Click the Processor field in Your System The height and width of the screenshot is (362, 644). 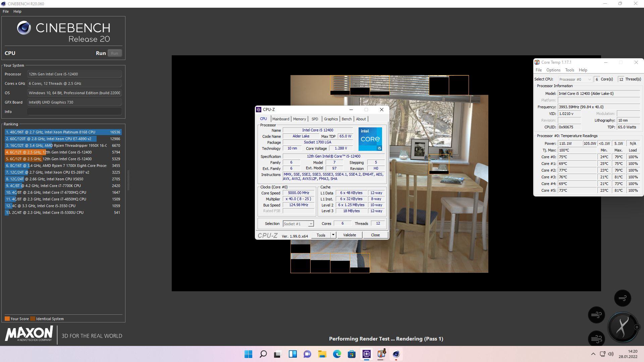[x=74, y=74]
